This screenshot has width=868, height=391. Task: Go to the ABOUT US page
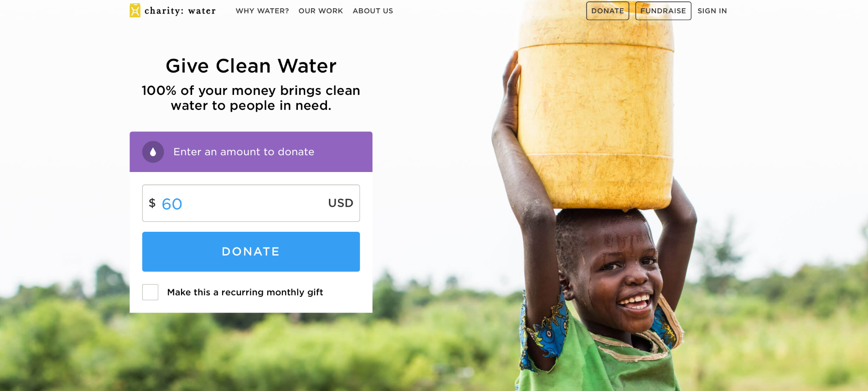[373, 11]
